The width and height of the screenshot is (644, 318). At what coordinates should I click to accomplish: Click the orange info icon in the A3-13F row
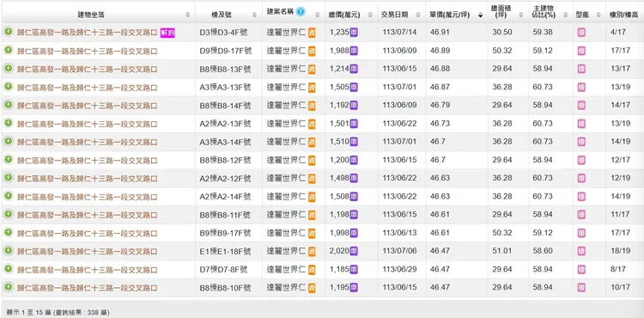[312, 88]
